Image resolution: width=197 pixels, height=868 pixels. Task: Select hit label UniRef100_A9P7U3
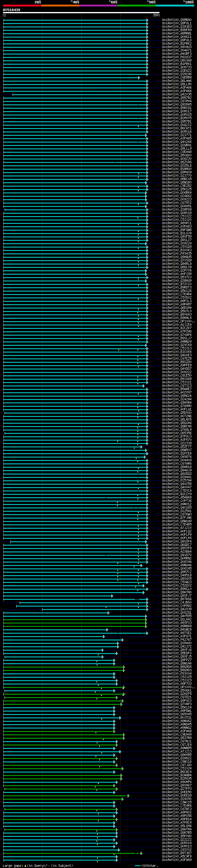point(177,684)
